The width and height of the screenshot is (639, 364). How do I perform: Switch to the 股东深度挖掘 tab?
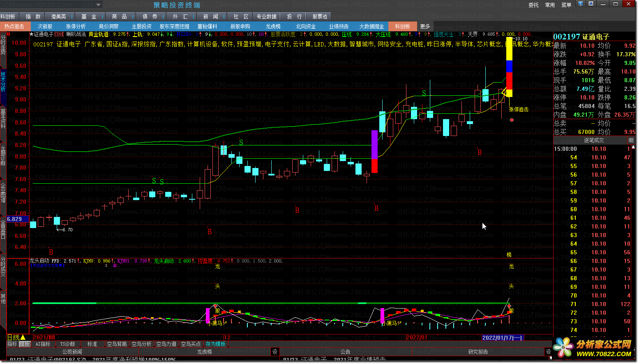175,26
